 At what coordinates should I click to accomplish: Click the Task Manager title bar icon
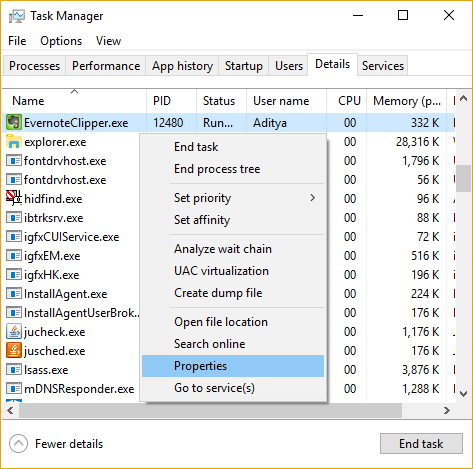coord(16,16)
